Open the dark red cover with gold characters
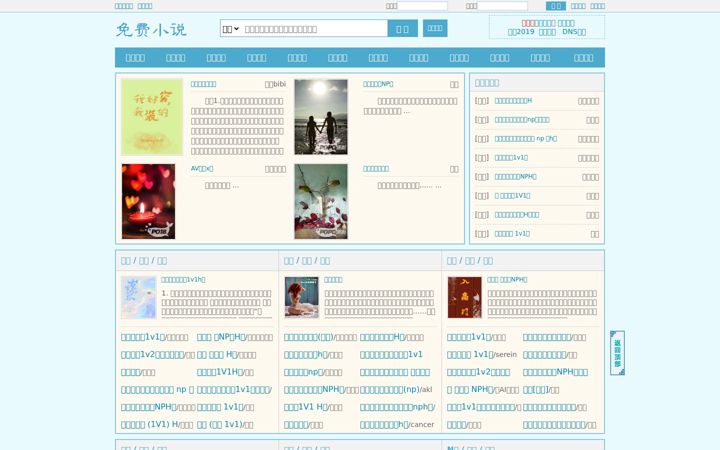 pyautogui.click(x=465, y=298)
